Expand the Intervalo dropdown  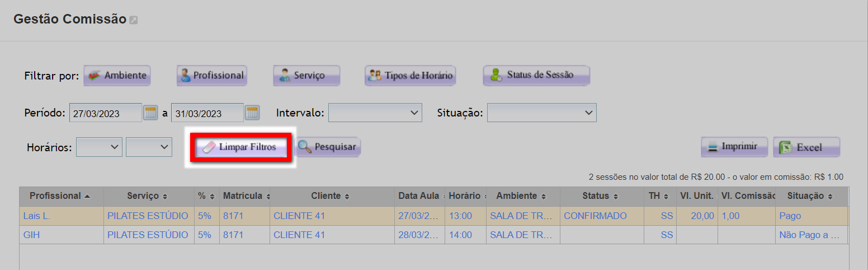375,113
